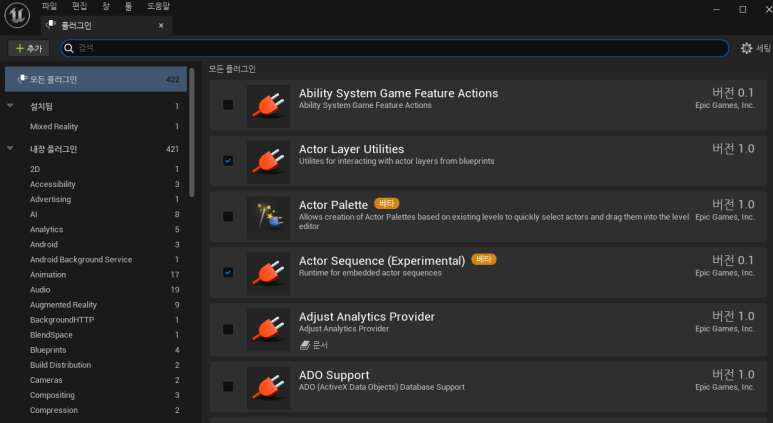Click the documentation book icon under Adjust Analytics
This screenshot has width=773, height=423.
pyautogui.click(x=305, y=345)
